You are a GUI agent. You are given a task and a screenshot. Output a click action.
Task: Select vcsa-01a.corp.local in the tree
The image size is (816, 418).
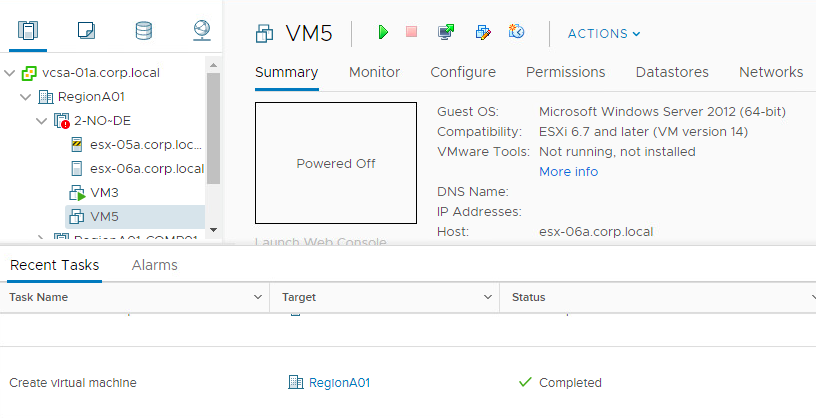click(101, 73)
